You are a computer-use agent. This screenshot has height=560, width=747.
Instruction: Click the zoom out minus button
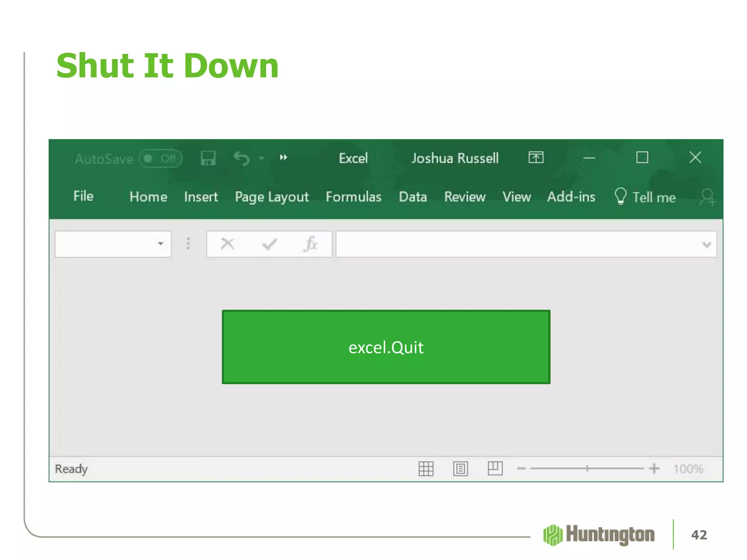point(521,468)
